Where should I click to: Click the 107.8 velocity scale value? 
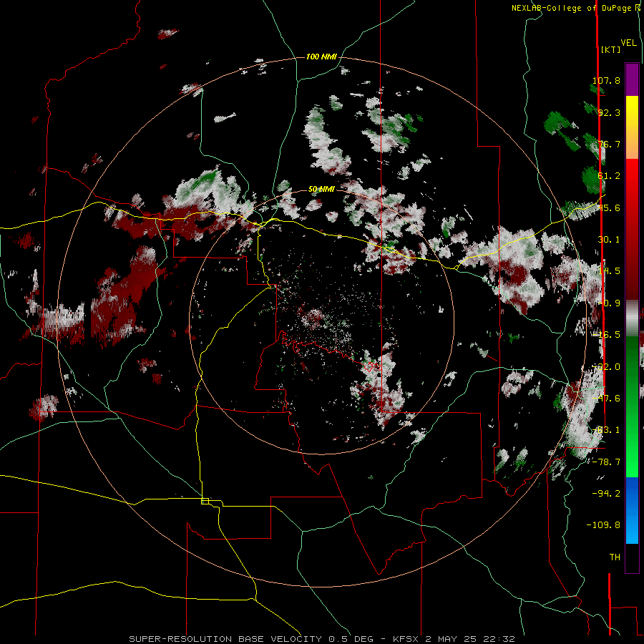(x=606, y=80)
